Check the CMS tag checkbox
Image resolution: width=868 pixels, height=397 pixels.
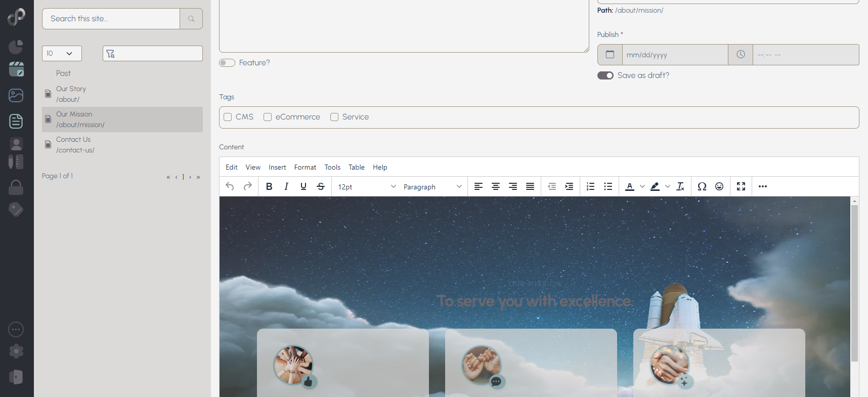[x=228, y=117]
